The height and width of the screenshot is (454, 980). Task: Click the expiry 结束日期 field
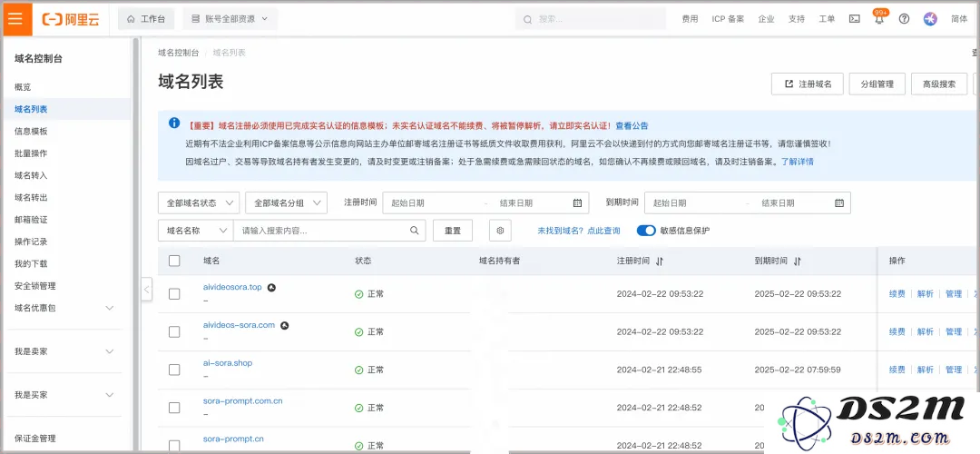pyautogui.click(x=792, y=202)
